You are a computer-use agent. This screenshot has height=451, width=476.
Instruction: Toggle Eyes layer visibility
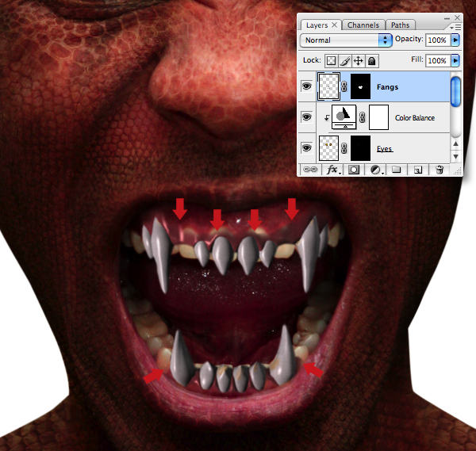[307, 148]
